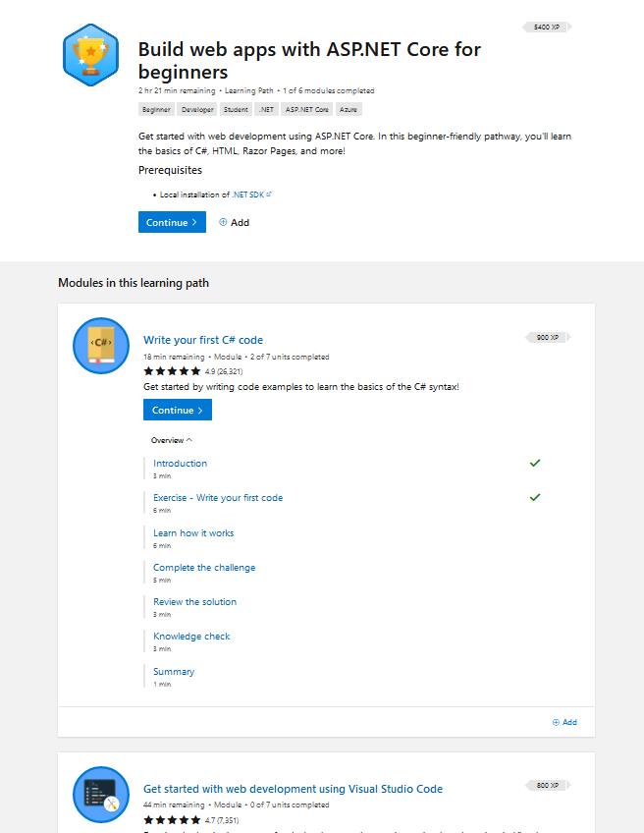The image size is (644, 833).
Task: Select the Developer tag
Action: (197, 109)
